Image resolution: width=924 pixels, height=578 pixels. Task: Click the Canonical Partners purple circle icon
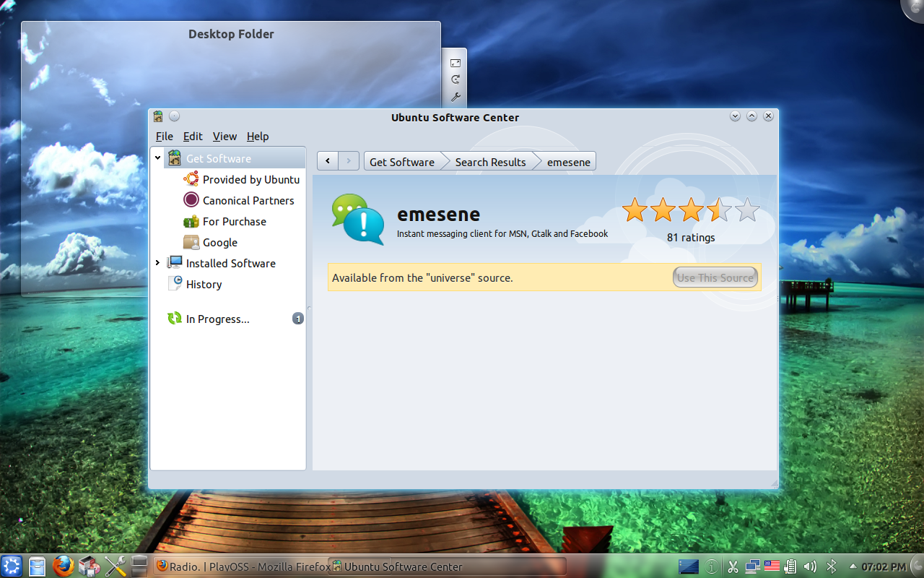click(191, 200)
